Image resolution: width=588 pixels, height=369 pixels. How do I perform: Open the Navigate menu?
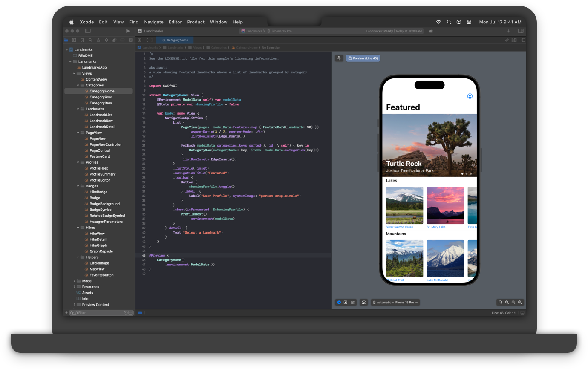[x=154, y=22]
